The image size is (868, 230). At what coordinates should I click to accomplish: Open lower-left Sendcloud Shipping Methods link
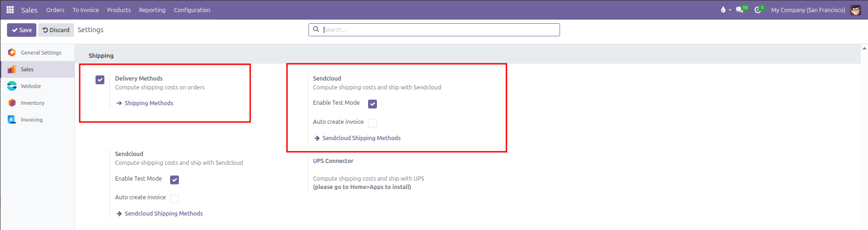[x=164, y=214]
